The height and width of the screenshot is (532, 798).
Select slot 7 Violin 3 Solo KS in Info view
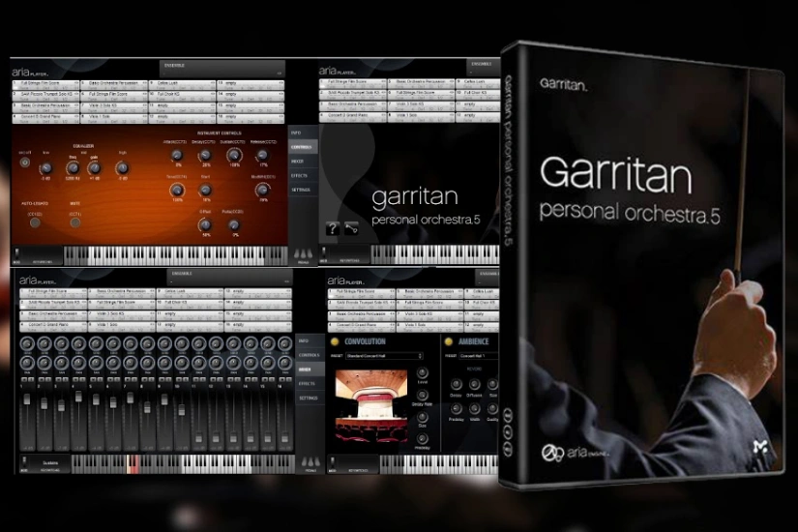pyautogui.click(x=421, y=106)
